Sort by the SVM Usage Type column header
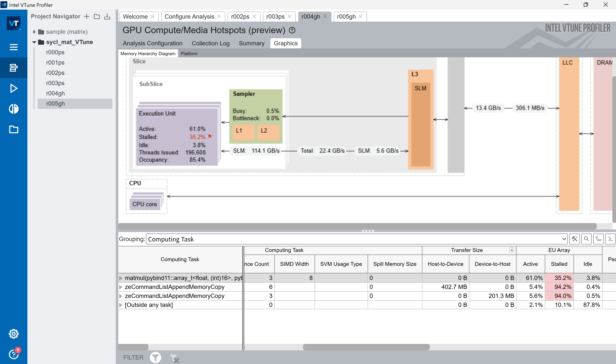Screen dimensions: 616x364 (x=341, y=264)
